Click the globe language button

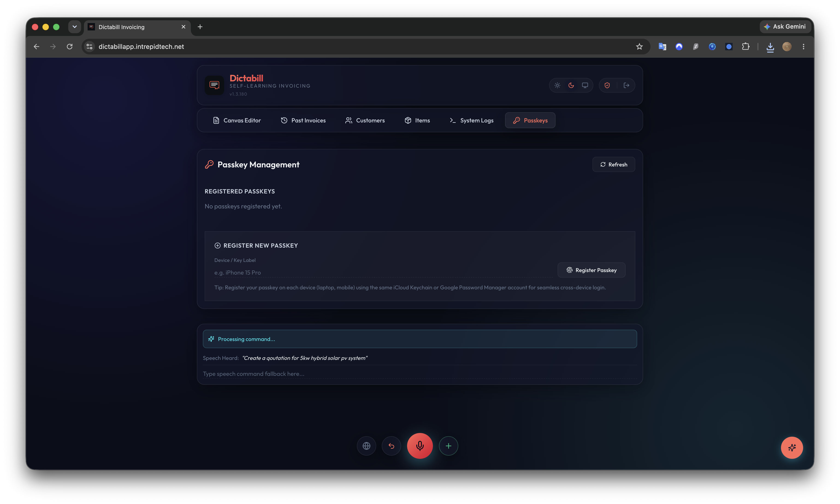click(366, 446)
